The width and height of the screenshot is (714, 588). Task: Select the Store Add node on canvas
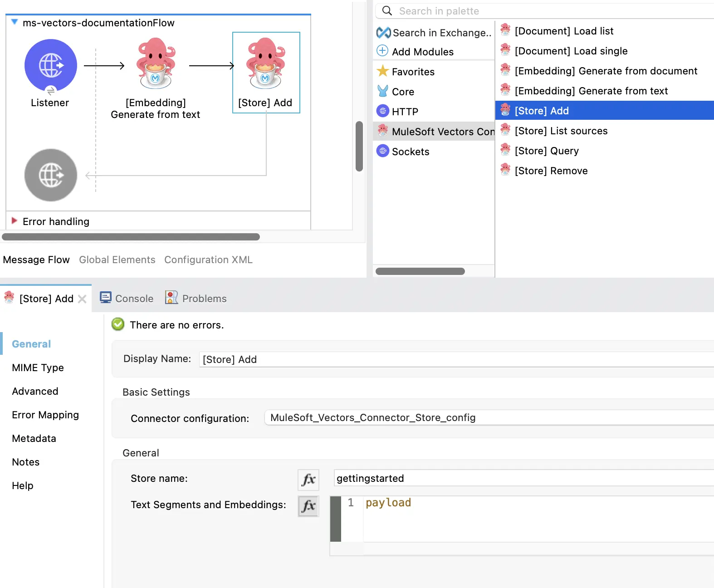click(266, 64)
